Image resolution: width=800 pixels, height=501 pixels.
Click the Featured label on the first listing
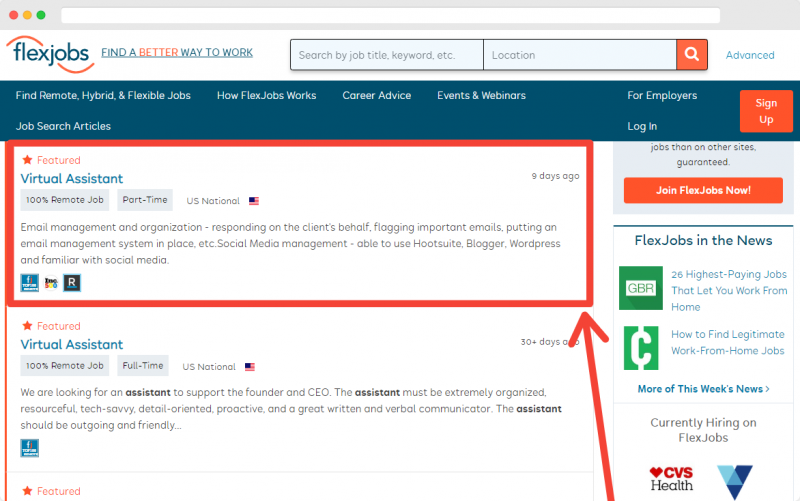pyautogui.click(x=59, y=160)
